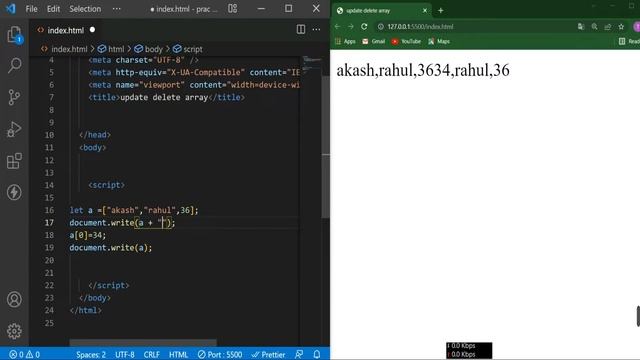Click the Prettier status bar item
Viewport: 640px width, 360px height.
click(268, 354)
